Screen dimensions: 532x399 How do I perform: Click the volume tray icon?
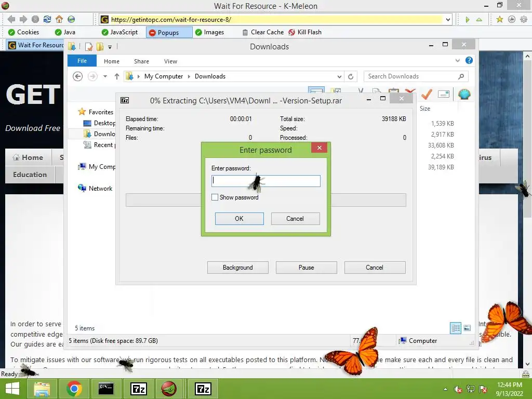(458, 390)
